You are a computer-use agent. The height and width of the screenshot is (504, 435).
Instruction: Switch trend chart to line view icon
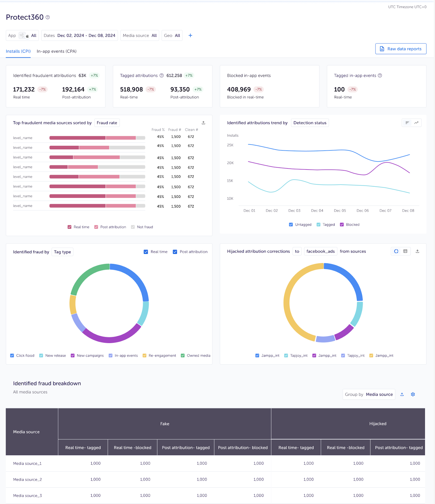(416, 123)
